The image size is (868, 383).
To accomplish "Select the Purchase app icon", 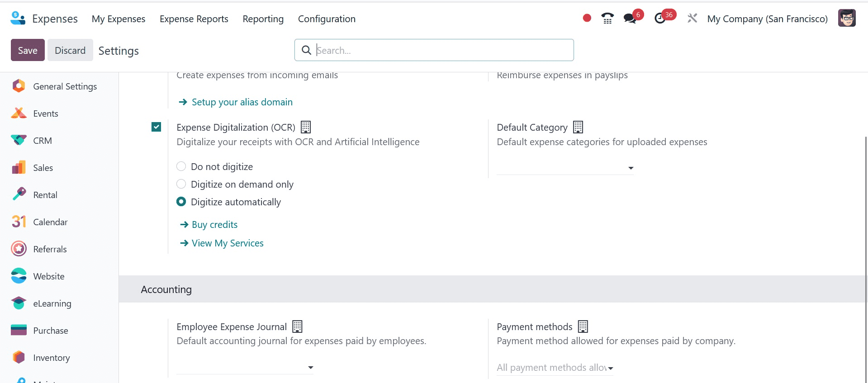I will coord(19,330).
